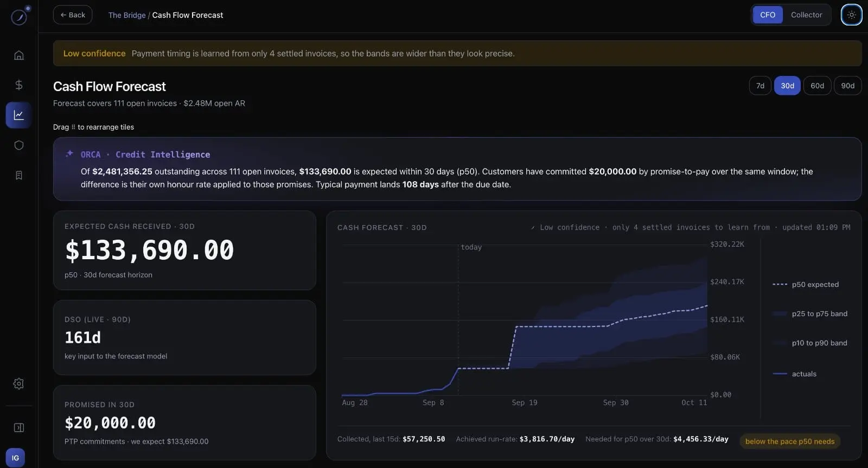
Task: Open the IG user avatar
Action: (x=15, y=458)
